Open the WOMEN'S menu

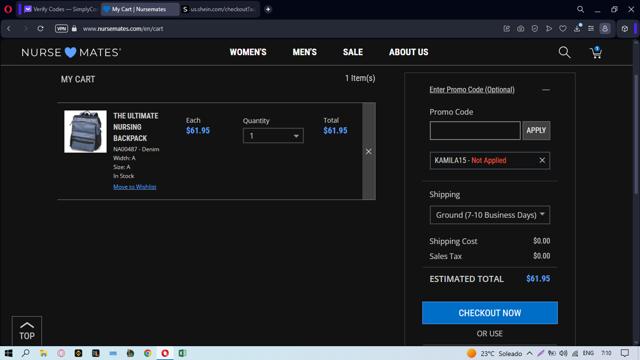coord(248,52)
